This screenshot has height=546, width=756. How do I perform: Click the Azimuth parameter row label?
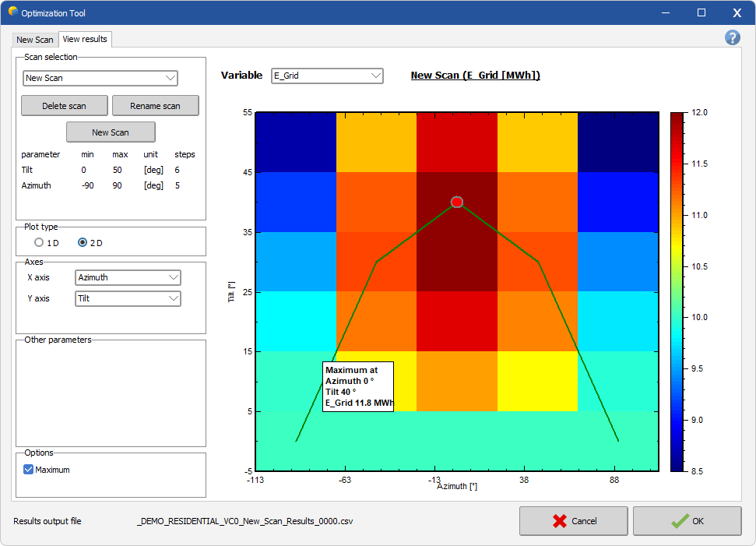36,185
